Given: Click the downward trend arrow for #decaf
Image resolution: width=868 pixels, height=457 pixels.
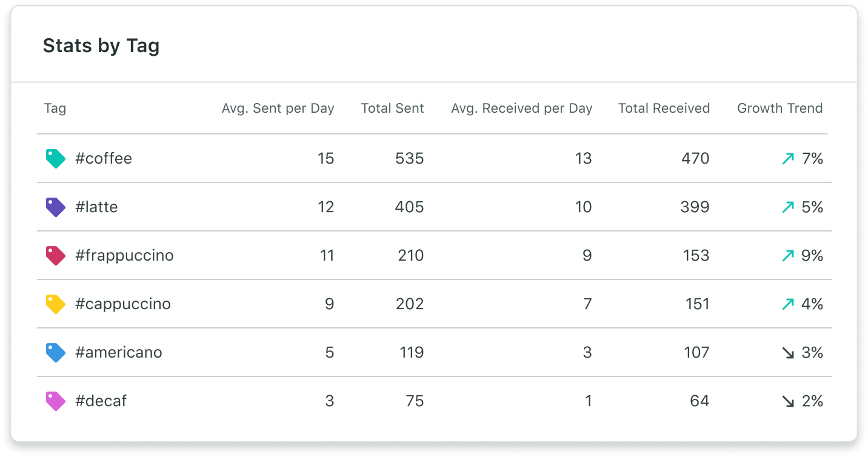Looking at the screenshot, I should pos(787,401).
